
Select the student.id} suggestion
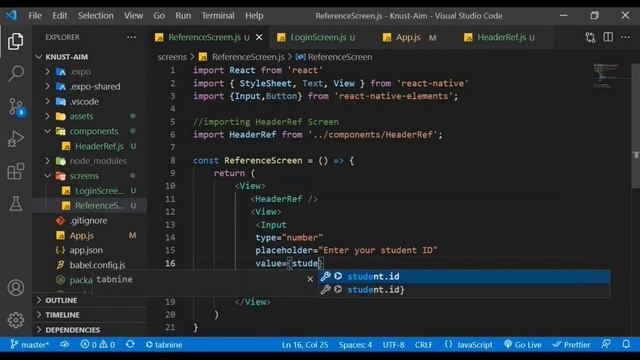(x=464, y=289)
